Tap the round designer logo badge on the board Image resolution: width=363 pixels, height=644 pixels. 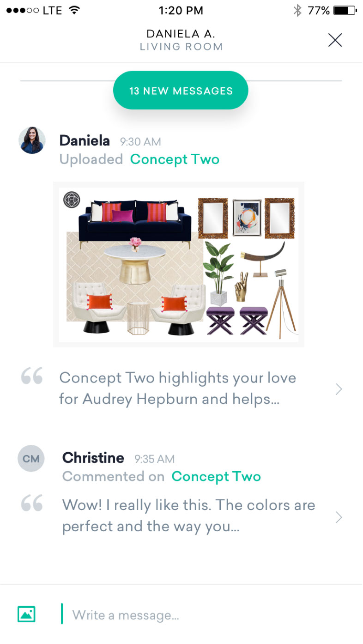tap(72, 200)
